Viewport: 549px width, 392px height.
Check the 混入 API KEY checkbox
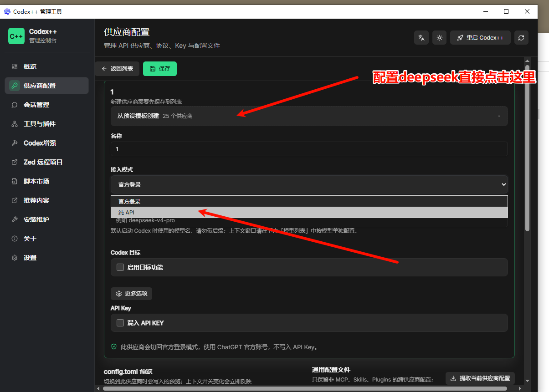point(120,323)
